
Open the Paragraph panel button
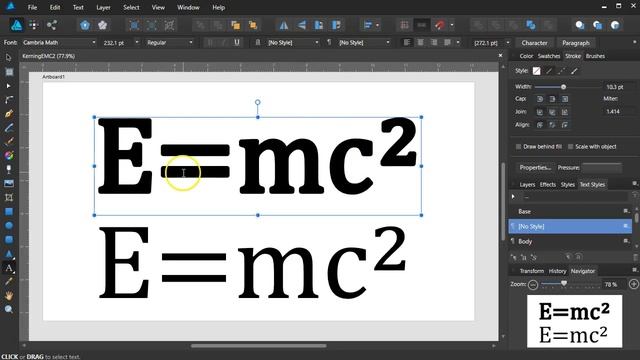pyautogui.click(x=576, y=43)
